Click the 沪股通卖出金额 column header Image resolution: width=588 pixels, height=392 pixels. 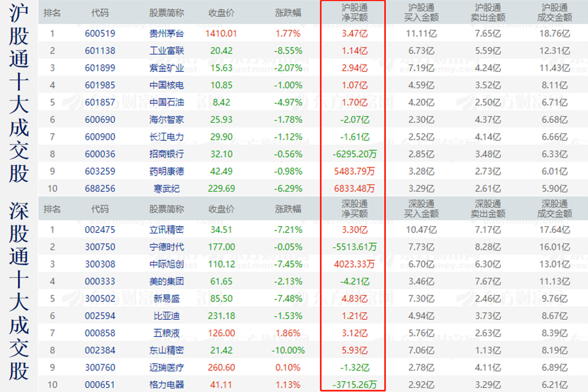pos(488,12)
